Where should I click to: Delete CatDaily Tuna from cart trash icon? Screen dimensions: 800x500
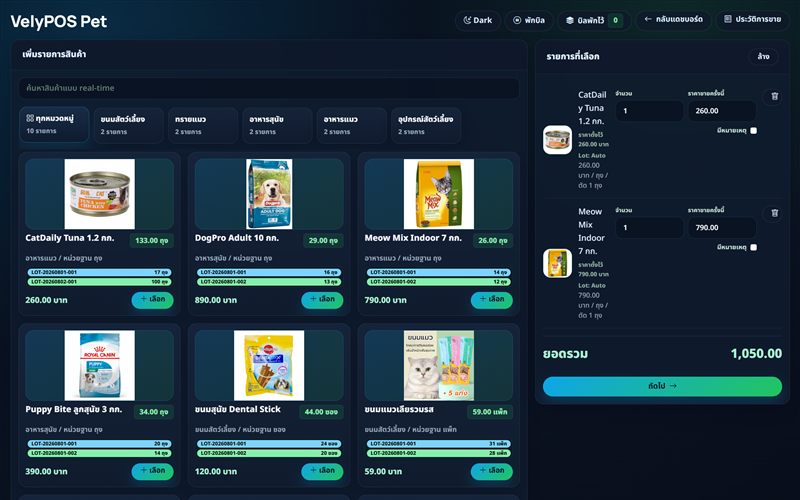point(774,96)
